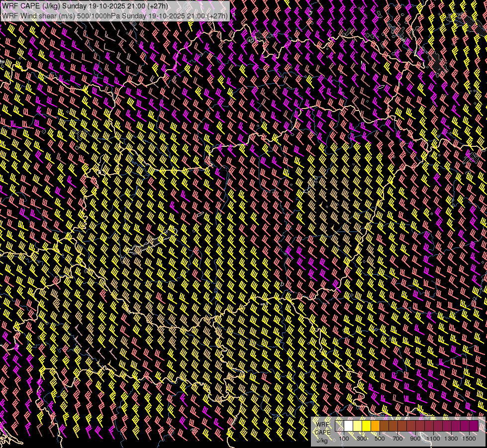Pick the 700 label under the color bar
The height and width of the screenshot is (448, 487).
397,439
